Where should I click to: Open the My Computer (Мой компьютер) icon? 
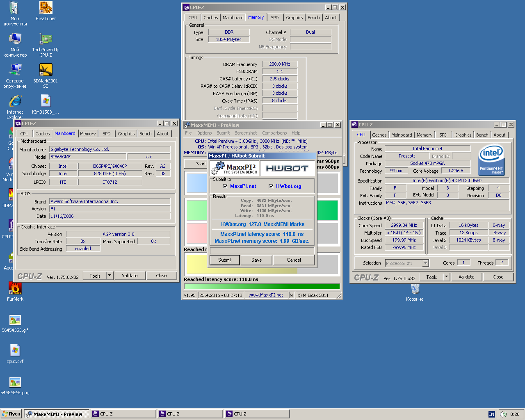[15, 45]
